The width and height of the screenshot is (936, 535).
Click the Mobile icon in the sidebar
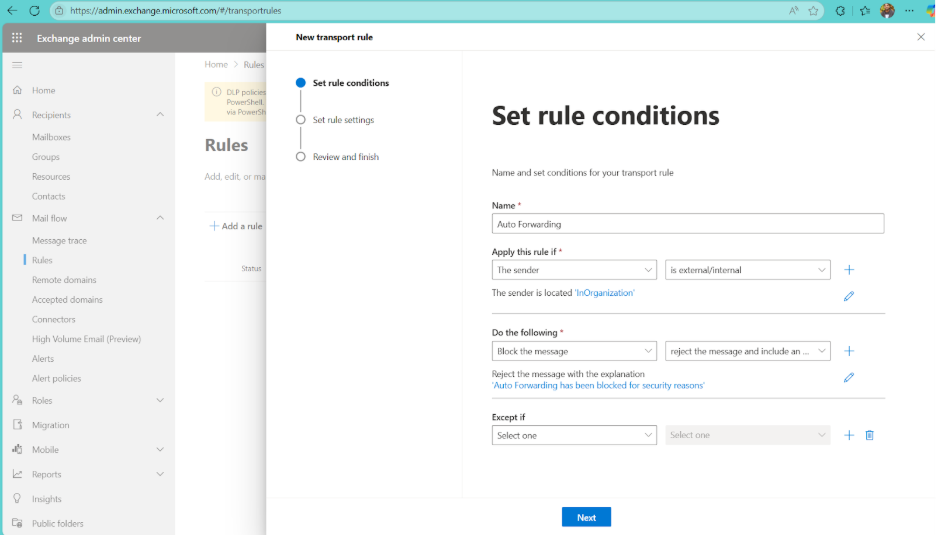17,449
